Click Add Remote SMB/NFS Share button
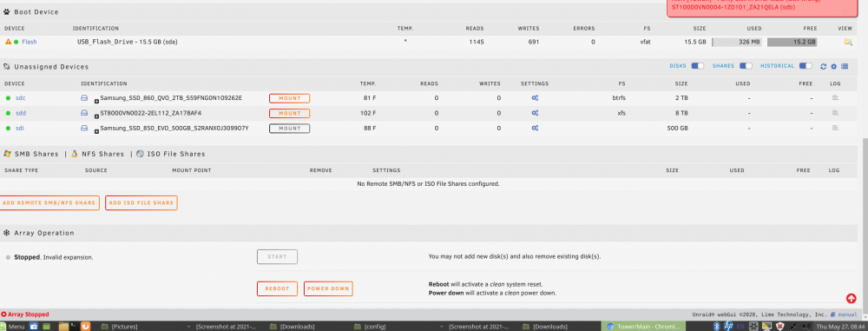This screenshot has height=331, width=868. 49,203
